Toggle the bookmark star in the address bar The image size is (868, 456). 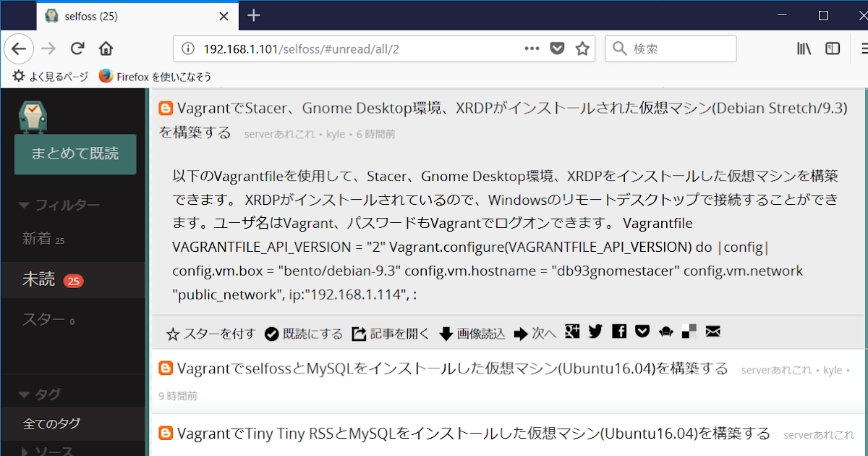point(582,48)
